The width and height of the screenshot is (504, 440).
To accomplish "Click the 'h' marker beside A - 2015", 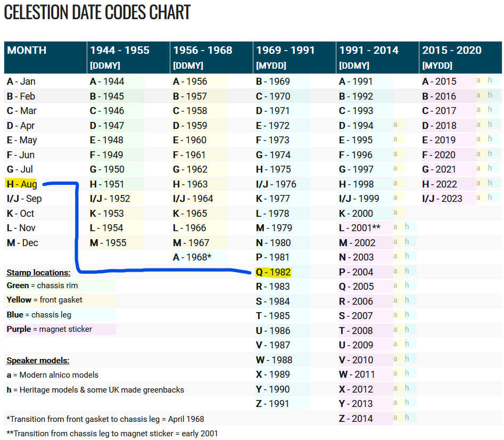I will point(490,80).
